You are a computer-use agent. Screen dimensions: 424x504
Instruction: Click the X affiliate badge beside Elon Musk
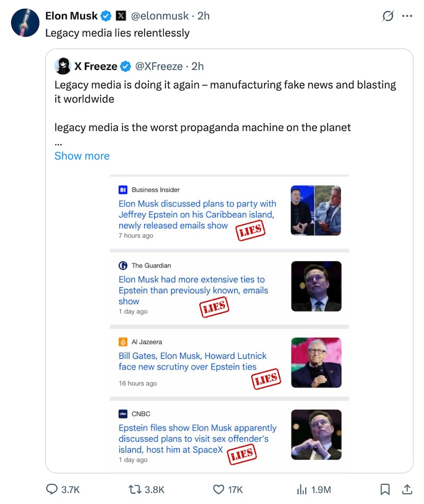coord(120,15)
